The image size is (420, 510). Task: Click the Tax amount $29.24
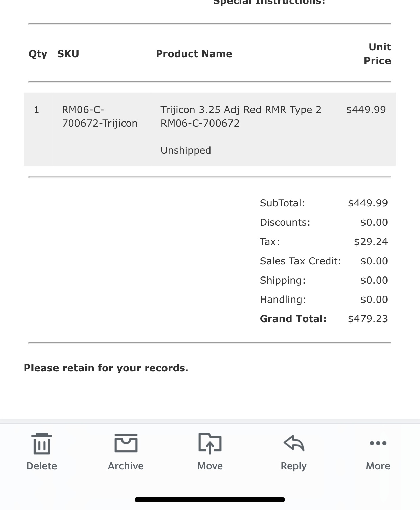coord(371,242)
